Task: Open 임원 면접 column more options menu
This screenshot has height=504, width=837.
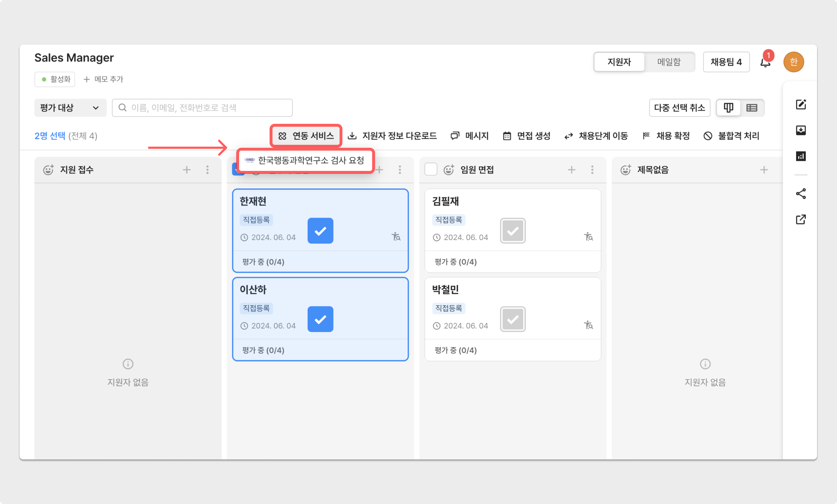Action: click(592, 170)
